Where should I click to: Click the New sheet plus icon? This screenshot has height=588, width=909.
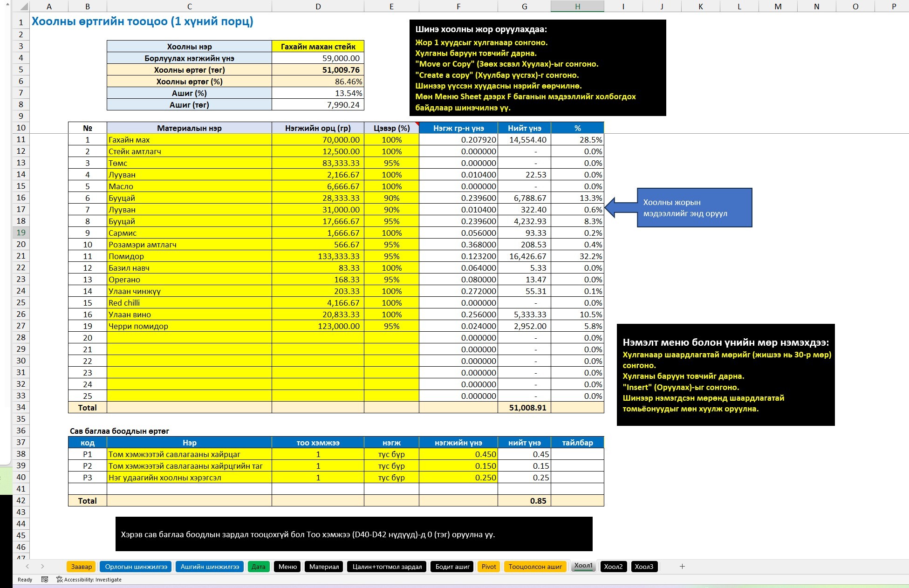click(682, 567)
